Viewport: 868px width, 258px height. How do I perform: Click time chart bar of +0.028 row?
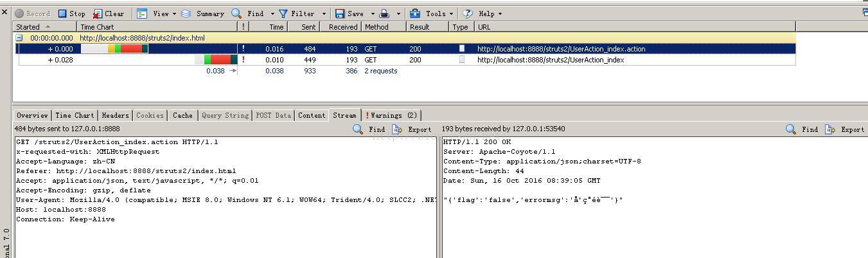click(217, 60)
